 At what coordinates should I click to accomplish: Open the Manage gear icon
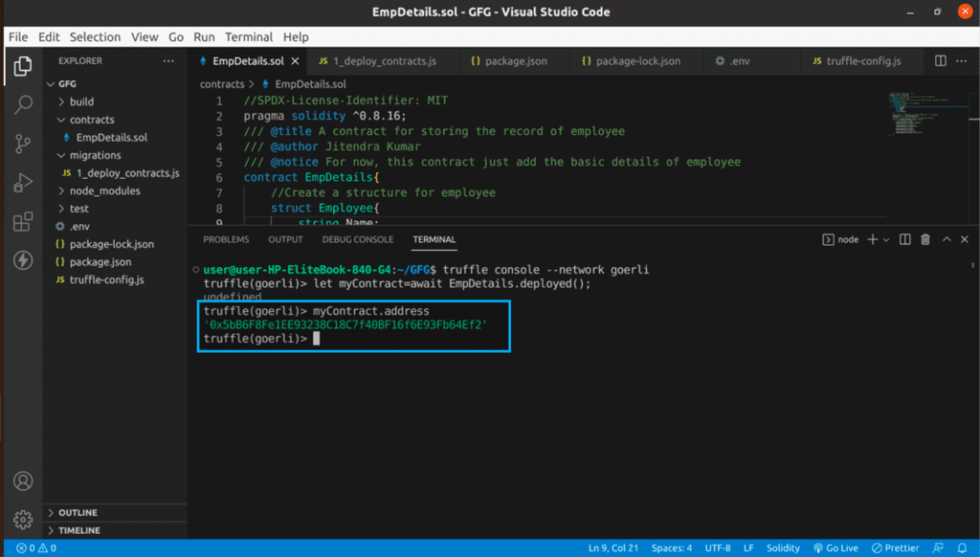coord(23,520)
